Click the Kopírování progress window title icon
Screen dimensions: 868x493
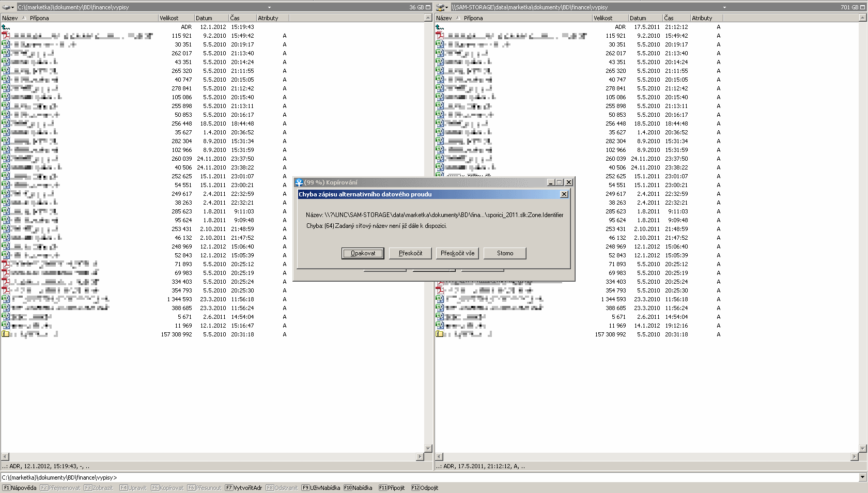click(299, 182)
